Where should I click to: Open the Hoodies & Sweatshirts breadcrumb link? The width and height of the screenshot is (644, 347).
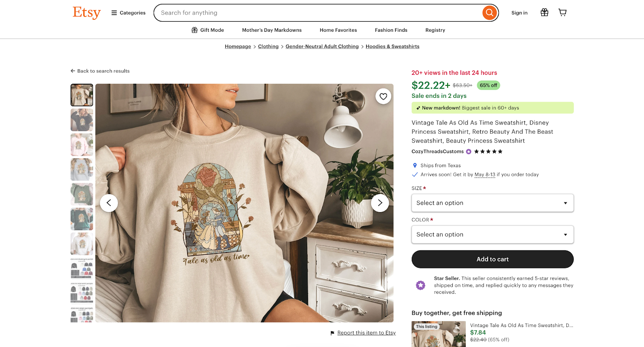[392, 46]
